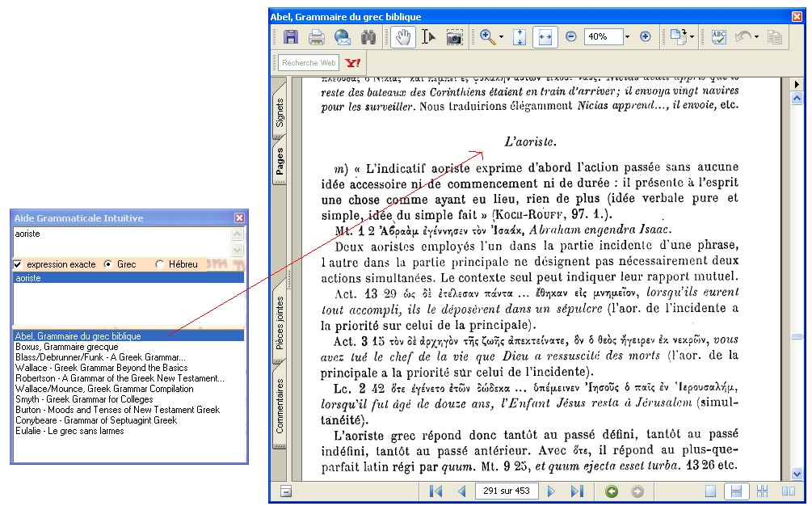
Task: Select Wallace/Mounce, Greek Grammar Compilation
Action: pyautogui.click(x=104, y=389)
